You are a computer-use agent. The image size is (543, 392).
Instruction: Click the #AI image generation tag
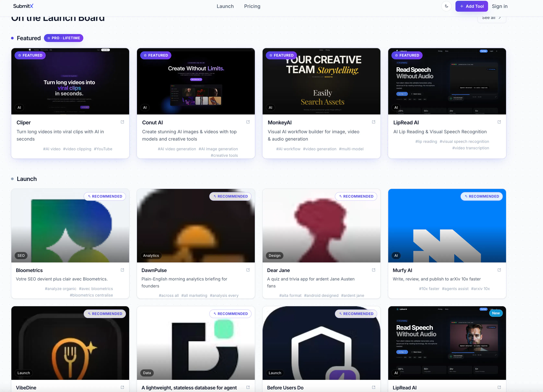pyautogui.click(x=218, y=149)
